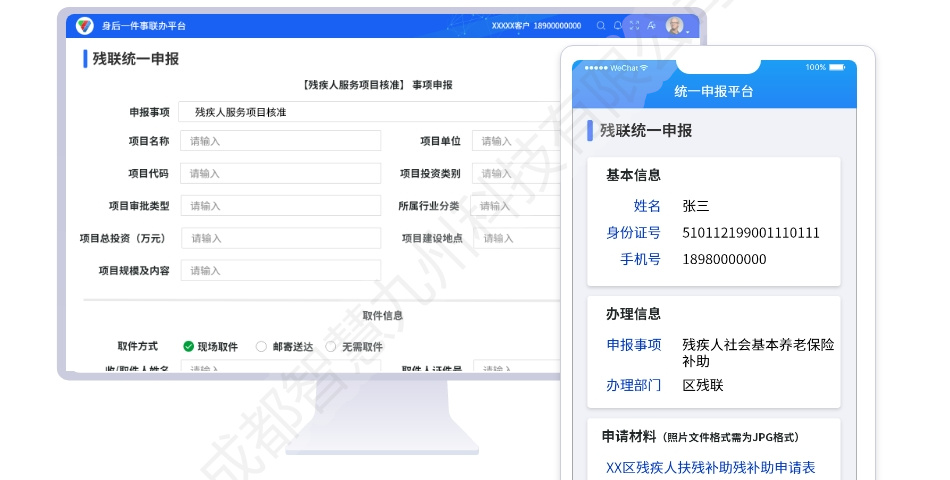Open the XX区残疾人扶残补助申请表 link

click(710, 467)
